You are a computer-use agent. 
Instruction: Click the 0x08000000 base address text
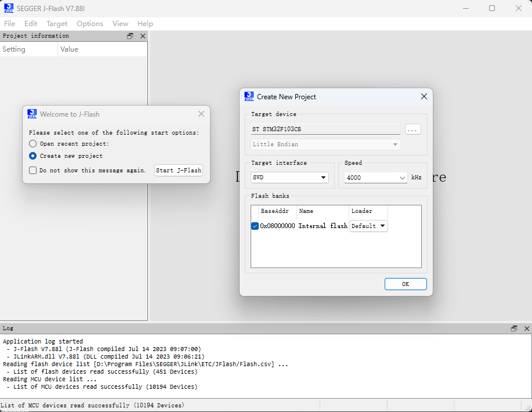pos(277,226)
